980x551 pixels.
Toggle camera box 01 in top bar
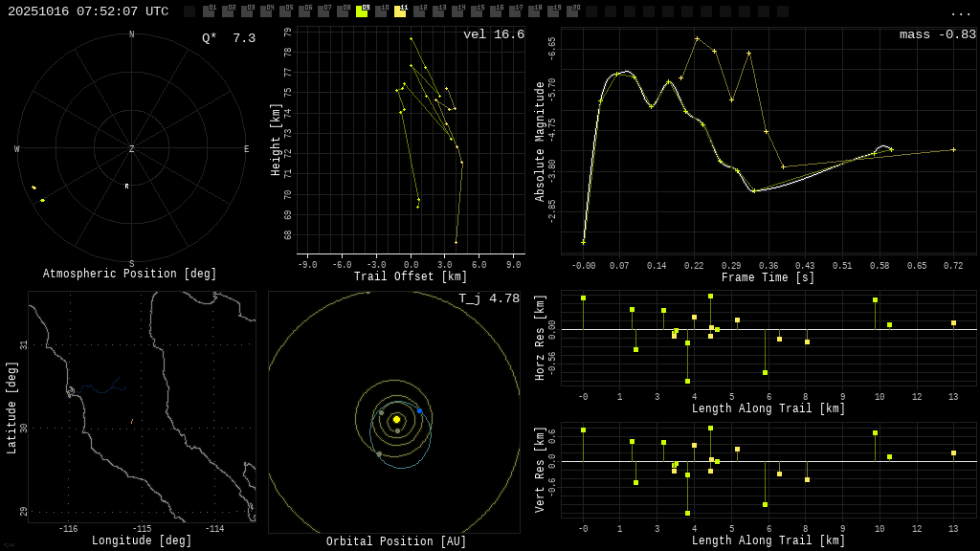click(209, 11)
